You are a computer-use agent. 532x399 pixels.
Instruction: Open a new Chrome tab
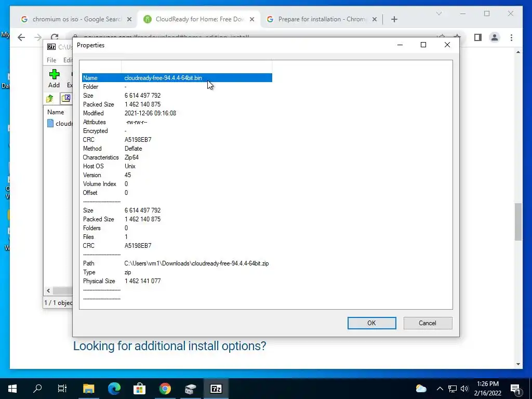(x=394, y=19)
